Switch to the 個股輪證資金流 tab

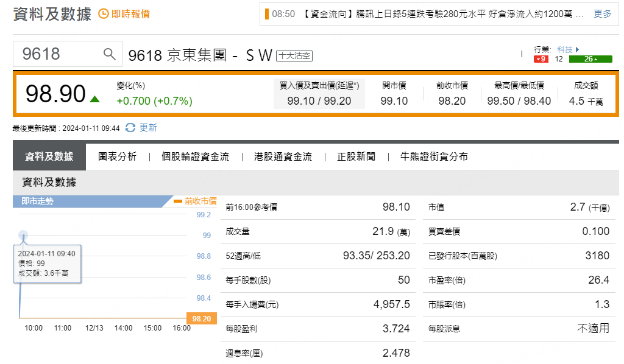tap(196, 156)
